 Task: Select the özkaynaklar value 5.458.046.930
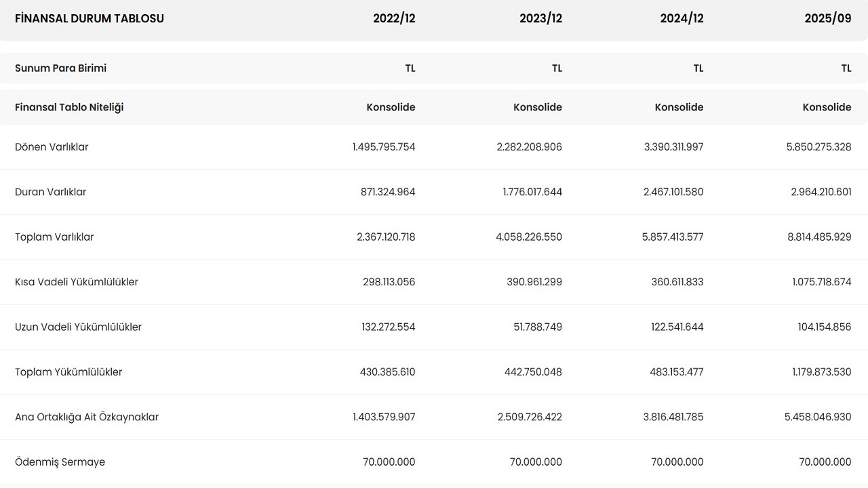(818, 417)
